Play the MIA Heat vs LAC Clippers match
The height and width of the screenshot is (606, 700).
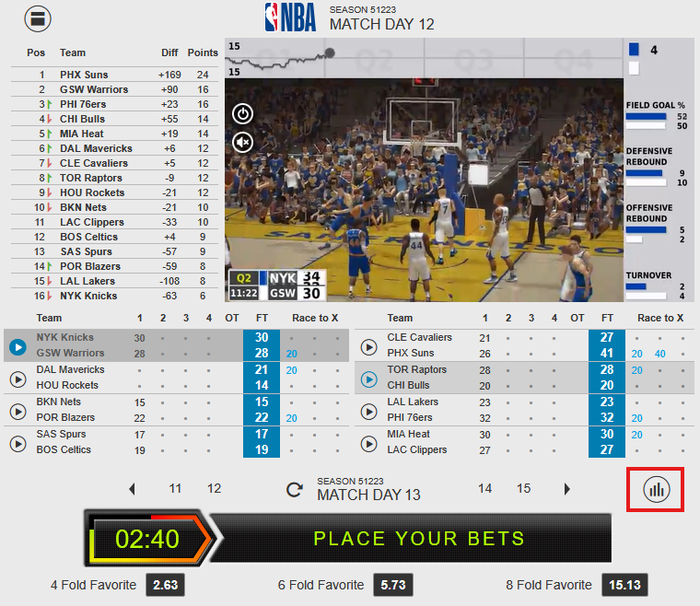368,443
